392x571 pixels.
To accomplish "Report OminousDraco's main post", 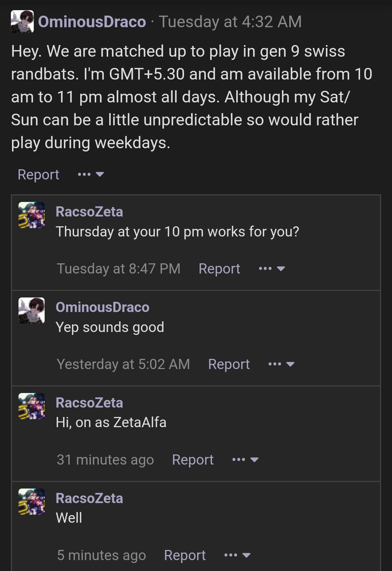I will pyautogui.click(x=38, y=175).
